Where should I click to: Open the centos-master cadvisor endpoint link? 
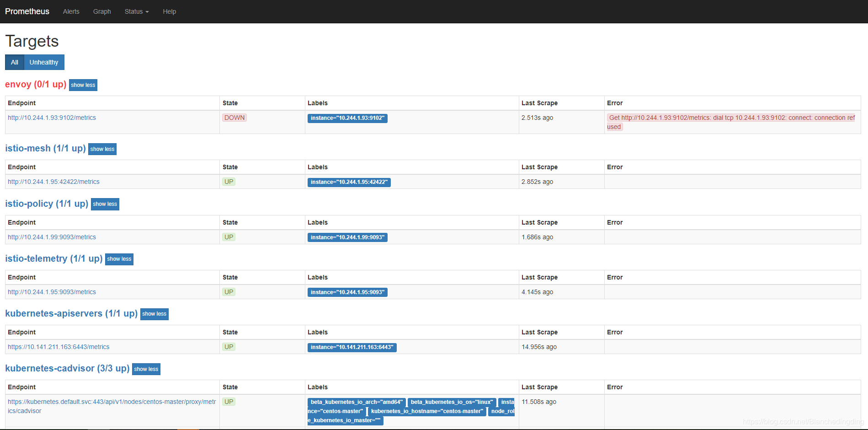(x=112, y=406)
